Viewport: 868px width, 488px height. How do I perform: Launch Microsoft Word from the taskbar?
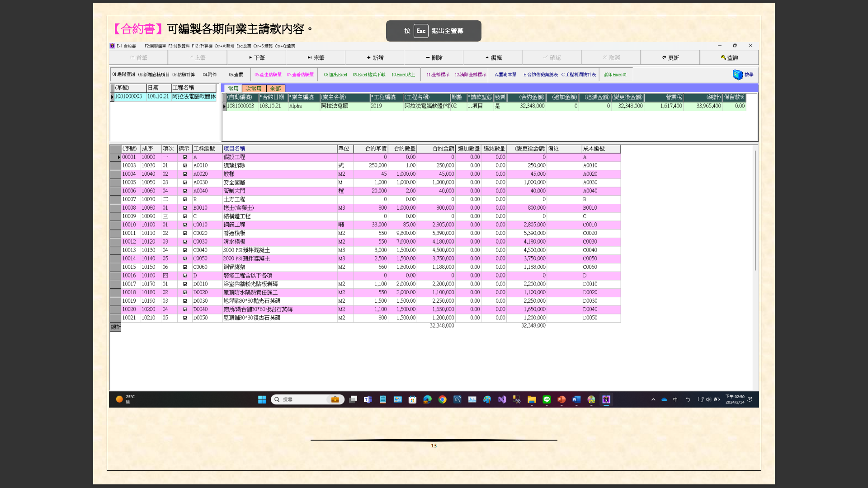576,399
